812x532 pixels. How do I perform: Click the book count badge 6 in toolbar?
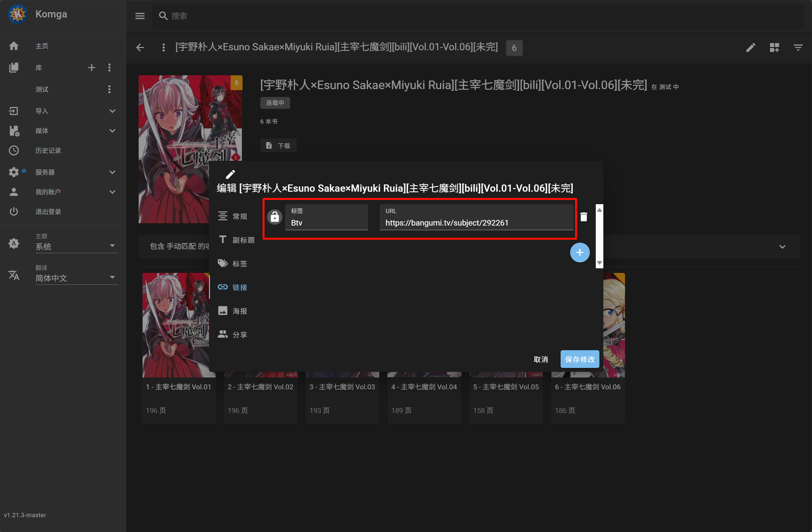click(x=514, y=48)
